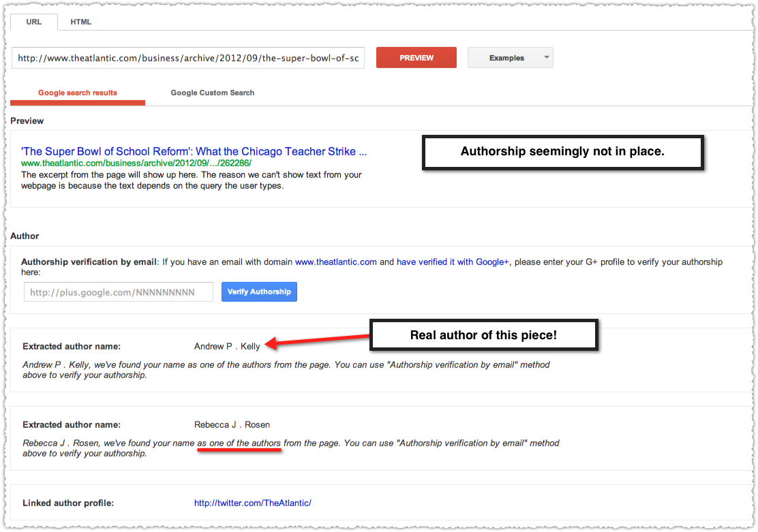The height and width of the screenshot is (532, 758).
Task: Click the Google+ profile URL field
Action: 119,292
